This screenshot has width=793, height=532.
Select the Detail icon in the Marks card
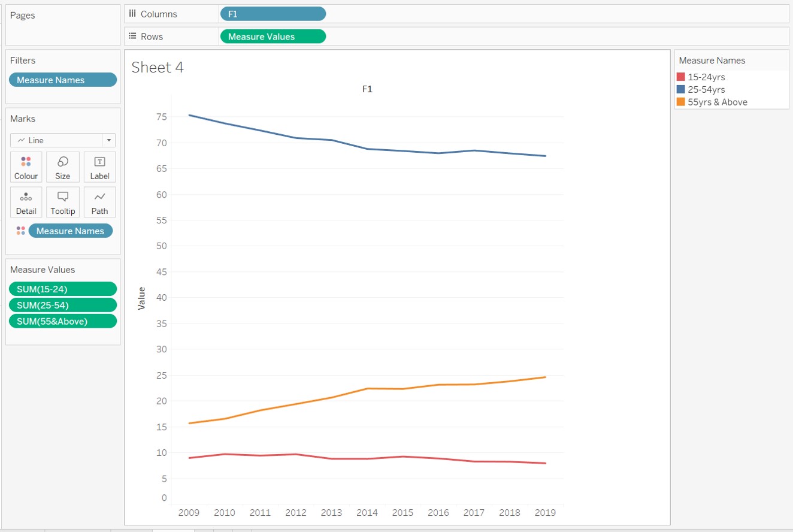(x=26, y=202)
